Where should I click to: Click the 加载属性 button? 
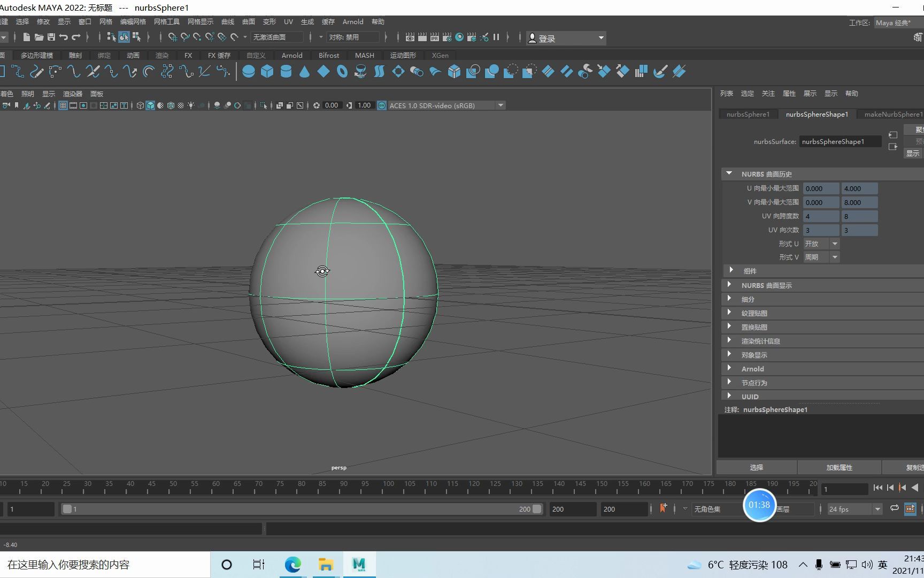click(x=839, y=467)
